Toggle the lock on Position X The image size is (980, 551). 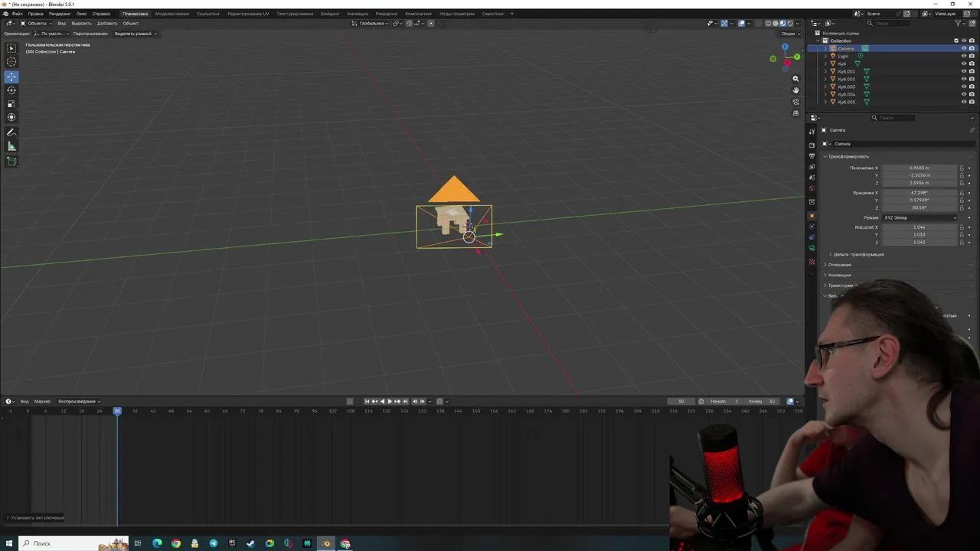[962, 168]
